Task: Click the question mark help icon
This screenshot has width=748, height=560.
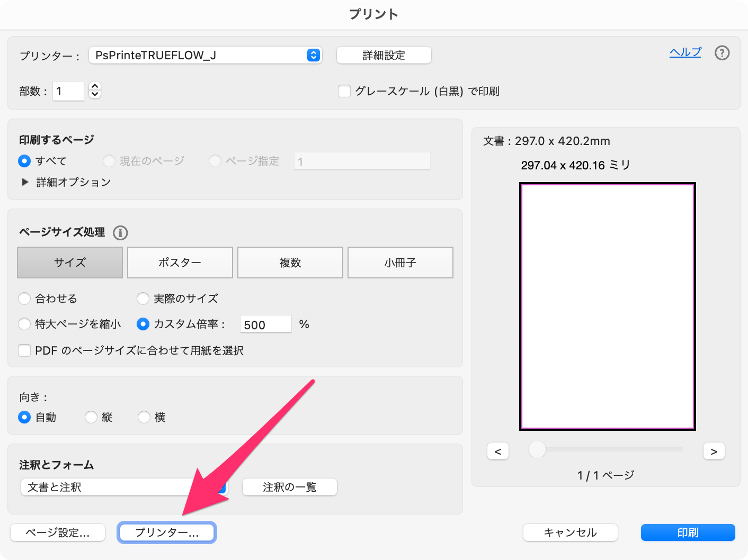Action: (x=722, y=52)
